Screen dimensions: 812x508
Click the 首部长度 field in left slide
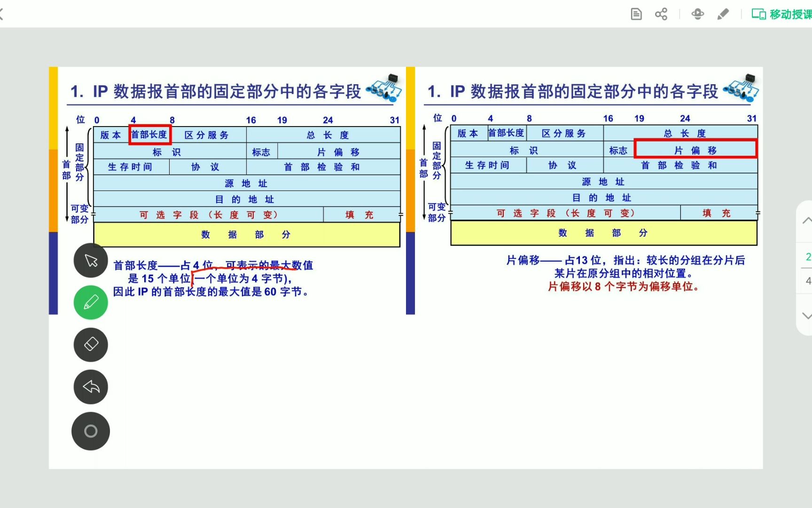tap(149, 135)
